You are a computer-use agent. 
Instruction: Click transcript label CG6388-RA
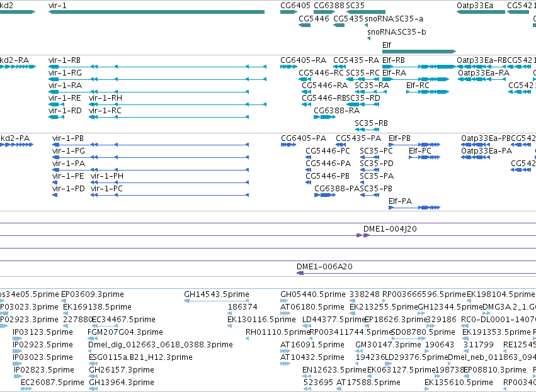click(337, 111)
